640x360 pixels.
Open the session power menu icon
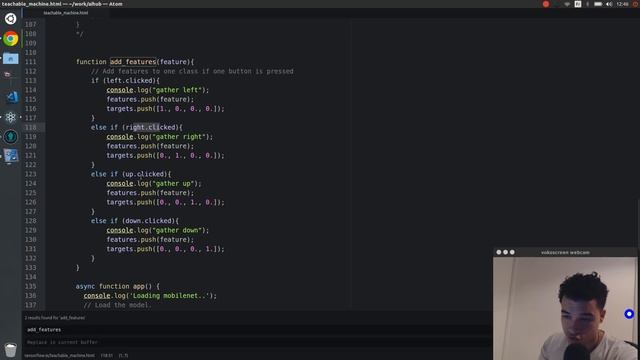pyautogui.click(x=636, y=4)
